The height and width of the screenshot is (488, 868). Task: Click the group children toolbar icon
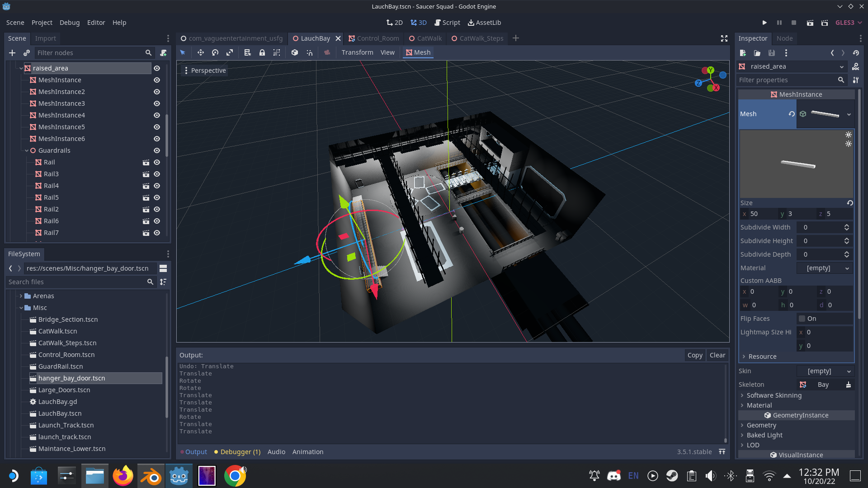tap(277, 52)
